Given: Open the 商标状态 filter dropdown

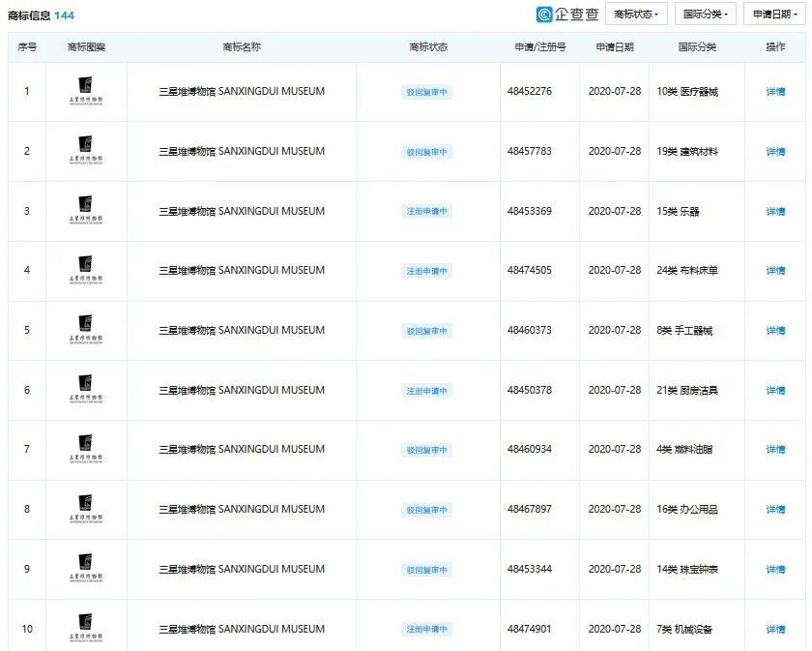Looking at the screenshot, I should [636, 15].
